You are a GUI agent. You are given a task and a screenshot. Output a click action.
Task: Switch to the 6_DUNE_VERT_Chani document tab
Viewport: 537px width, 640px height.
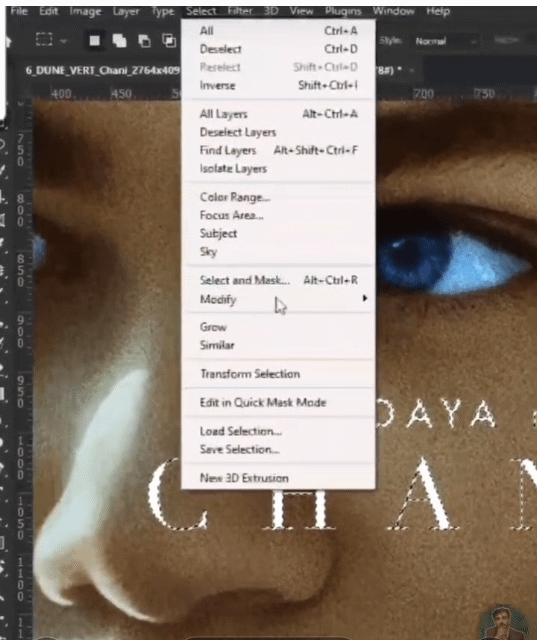click(x=102, y=70)
